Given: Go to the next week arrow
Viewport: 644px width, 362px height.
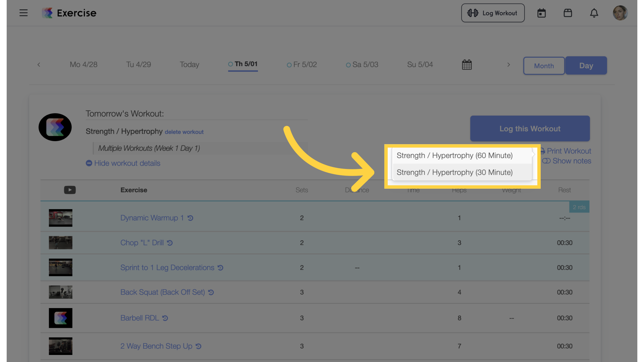Looking at the screenshot, I should (x=508, y=65).
